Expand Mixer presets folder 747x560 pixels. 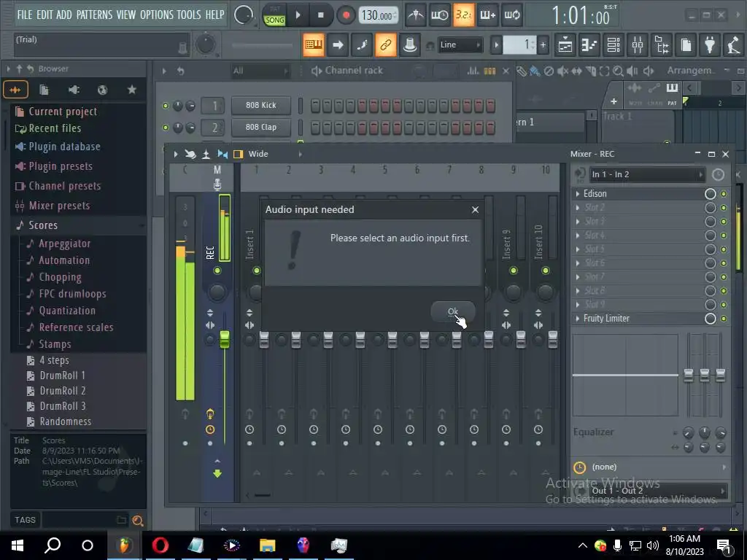(59, 206)
